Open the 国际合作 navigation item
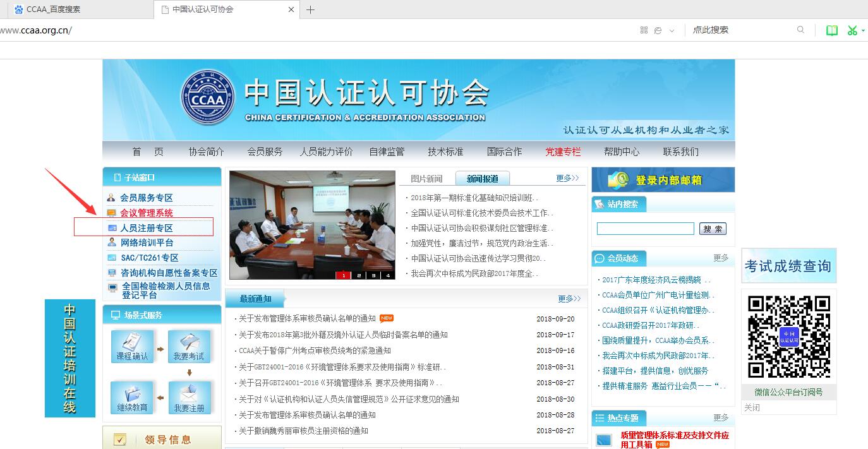Viewport: 868px width, 449px height. point(504,152)
